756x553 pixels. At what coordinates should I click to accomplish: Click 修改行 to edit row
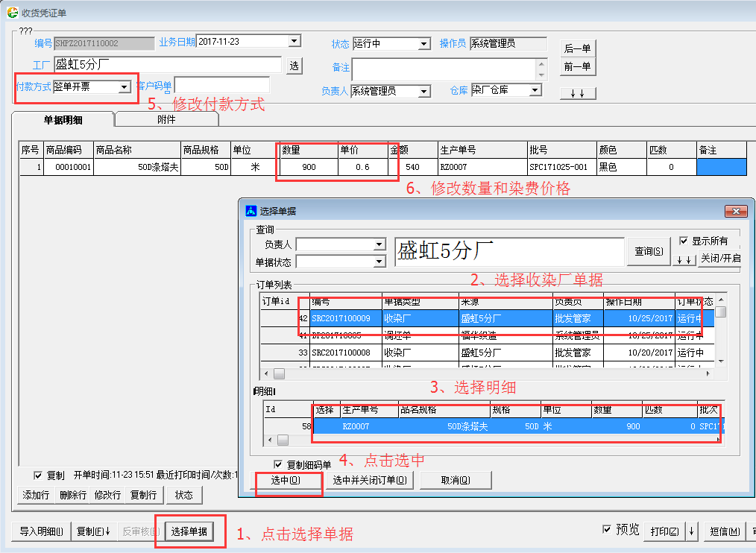point(107,495)
